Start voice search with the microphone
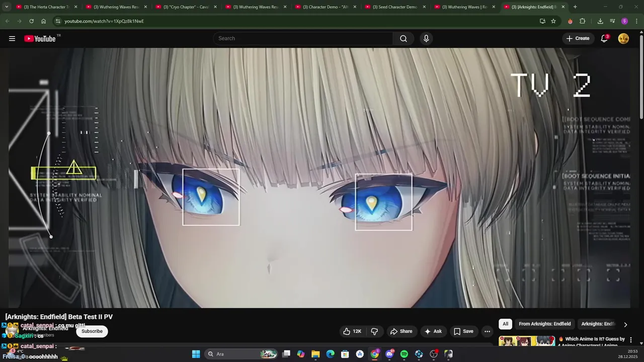 pyautogui.click(x=426, y=38)
